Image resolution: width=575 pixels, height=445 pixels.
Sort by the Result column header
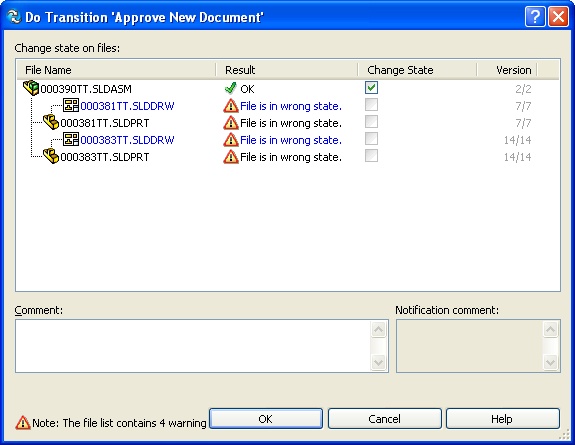point(287,70)
